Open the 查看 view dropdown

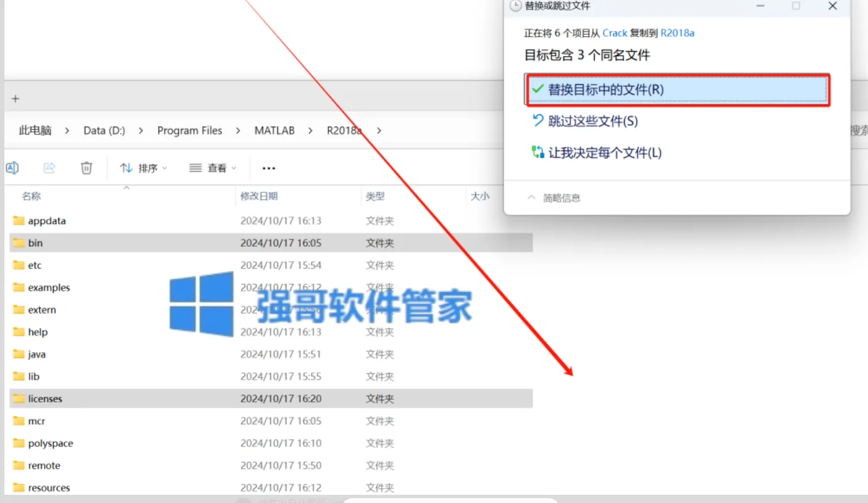click(x=213, y=168)
